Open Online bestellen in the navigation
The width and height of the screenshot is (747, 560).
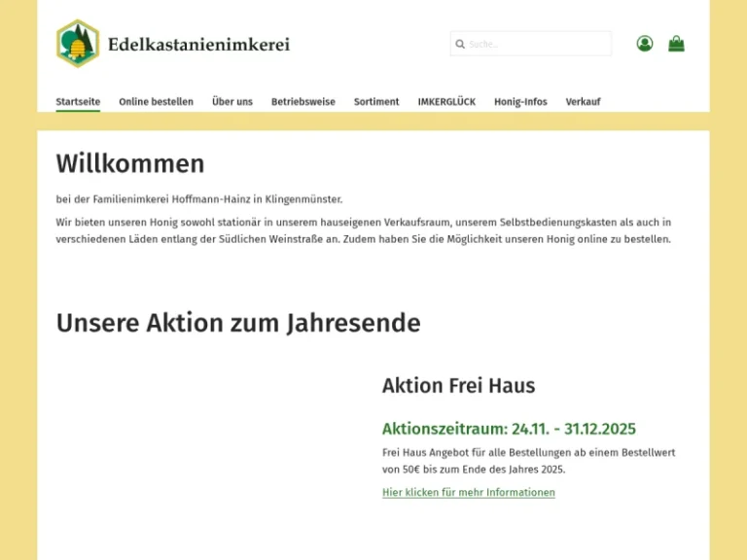pyautogui.click(x=157, y=101)
